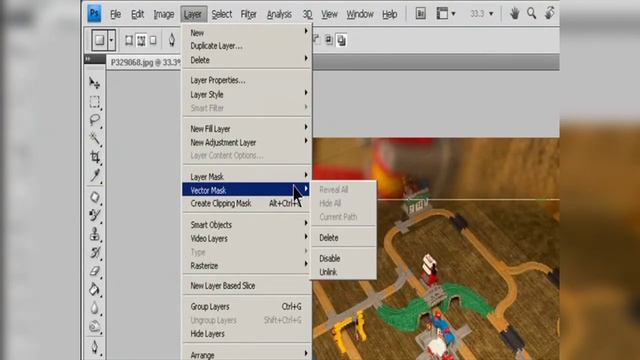This screenshot has width=640, height=360.
Task: Expand the Rasterize submenu
Action: pyautogui.click(x=247, y=266)
